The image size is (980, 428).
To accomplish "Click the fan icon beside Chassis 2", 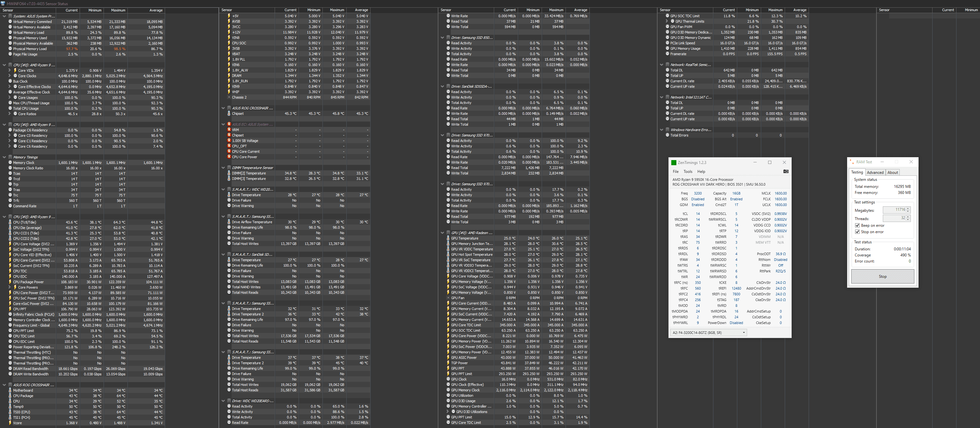I will point(229,98).
